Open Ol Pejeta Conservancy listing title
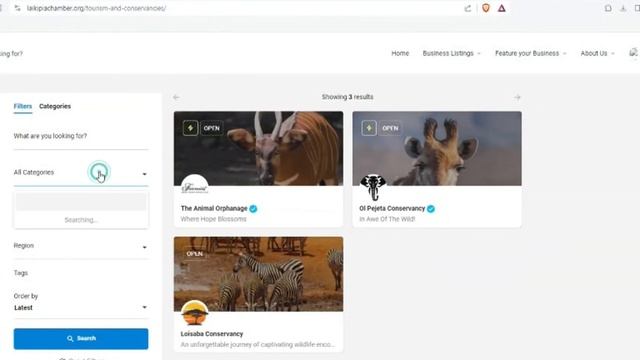The image size is (640, 360). (392, 208)
